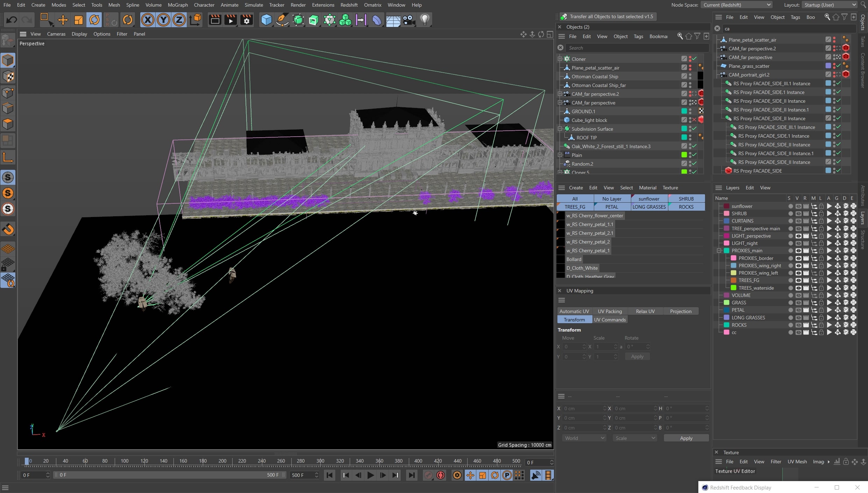Filter materials by PETAL layer
This screenshot has width=868, height=493.
pyautogui.click(x=612, y=207)
